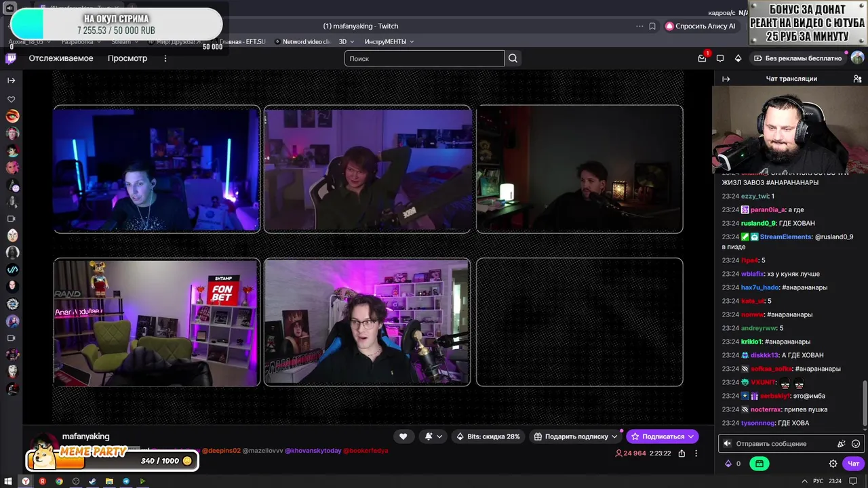Open Telegram taskbar icon
This screenshot has width=868, height=488.
[x=126, y=481]
